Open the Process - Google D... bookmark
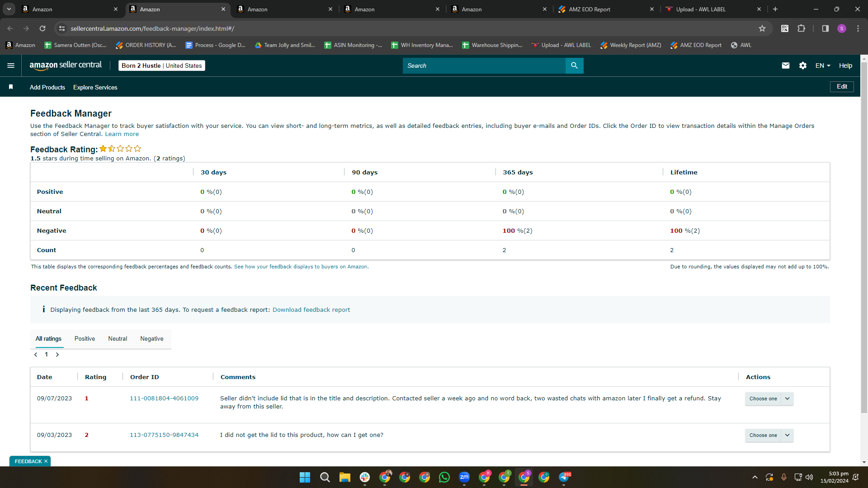The height and width of the screenshot is (488, 868). click(x=215, y=45)
